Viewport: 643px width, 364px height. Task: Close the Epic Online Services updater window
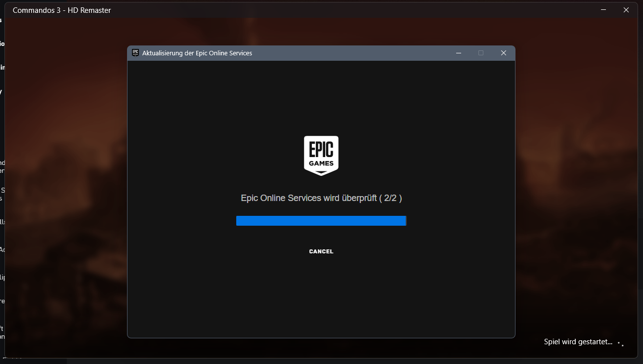coord(504,53)
